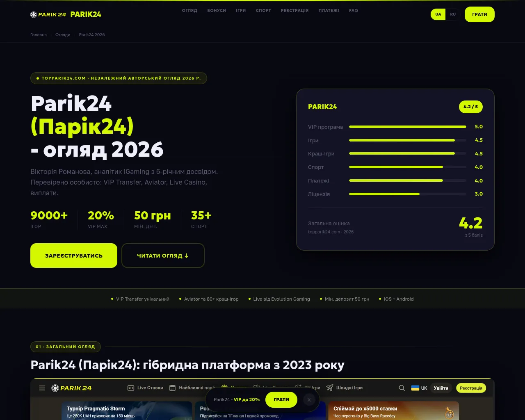Screen dimensions: 525x420
Task: Click the Live Ставки label in the embedded screenshot
Action: pyautogui.click(x=150, y=388)
